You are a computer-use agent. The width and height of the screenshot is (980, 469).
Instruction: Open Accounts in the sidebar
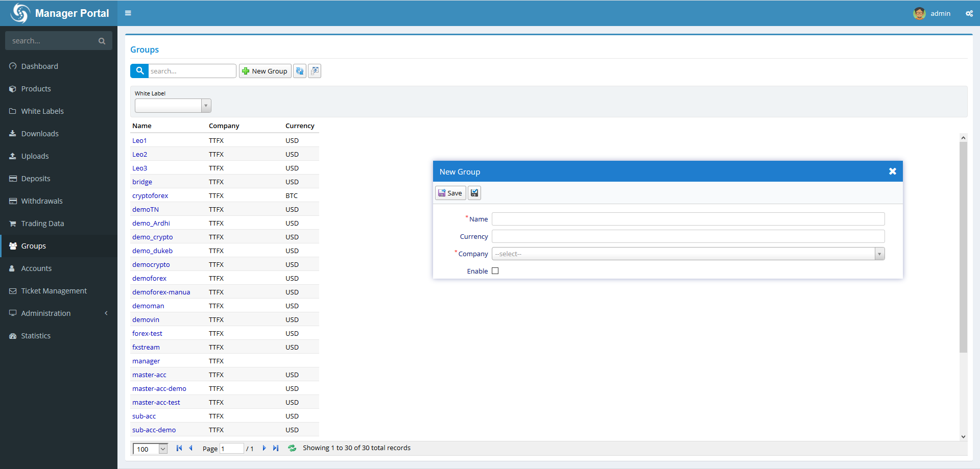[x=36, y=268]
